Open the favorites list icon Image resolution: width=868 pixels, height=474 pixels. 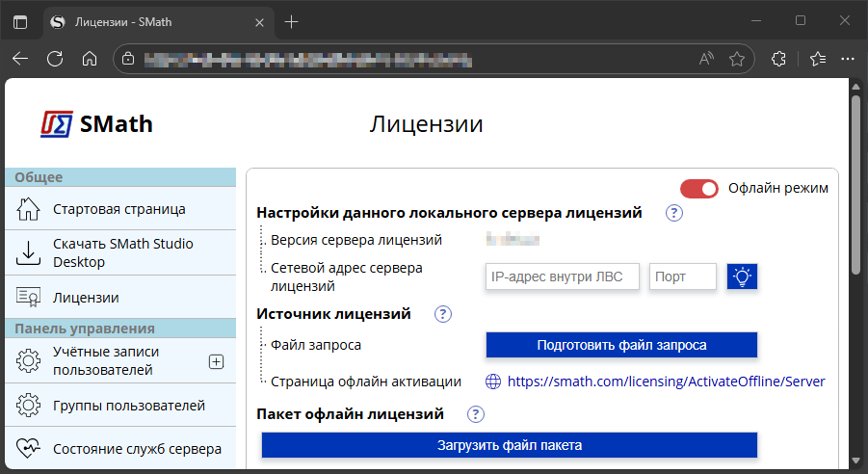[x=818, y=59]
